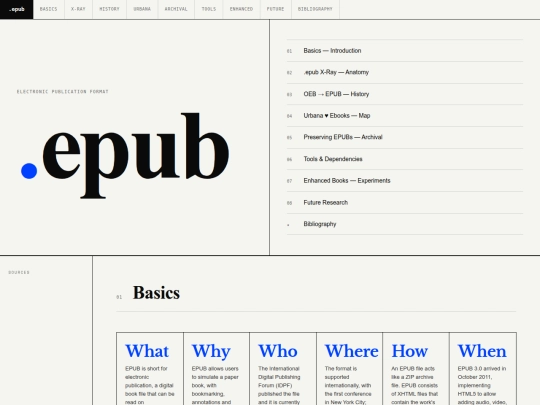Click the 'International Digital Publishing Forum' paragraph
The image size is (540, 405).
[279, 385]
